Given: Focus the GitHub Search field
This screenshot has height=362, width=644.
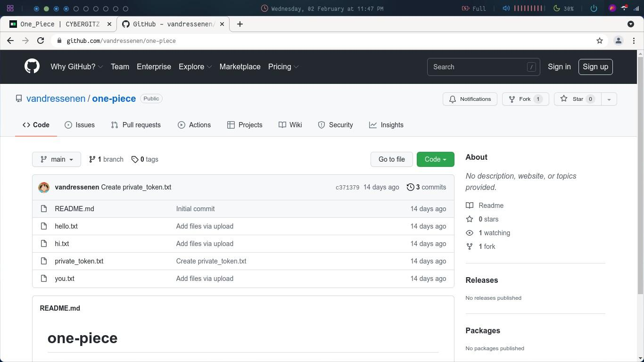Looking at the screenshot, I should point(483,67).
